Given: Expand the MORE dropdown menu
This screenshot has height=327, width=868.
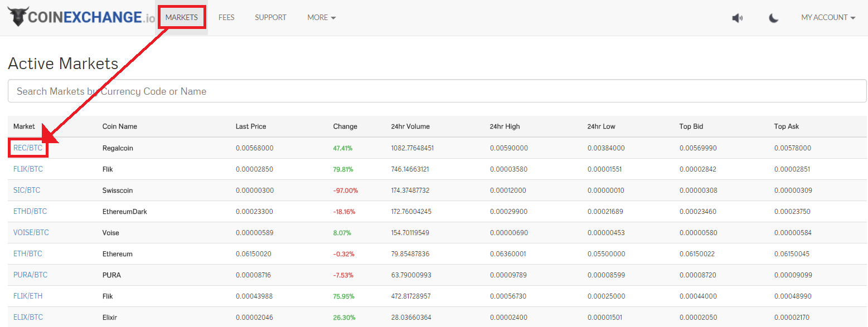Looking at the screenshot, I should pos(321,18).
